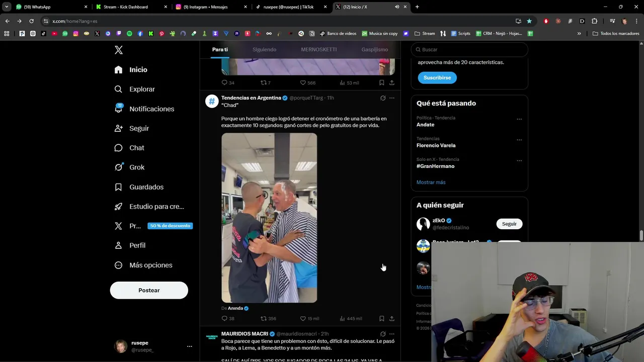Screen dimensions: 644x362
Task: Switch to the Gaspijismo tab
Action: (374, 49)
